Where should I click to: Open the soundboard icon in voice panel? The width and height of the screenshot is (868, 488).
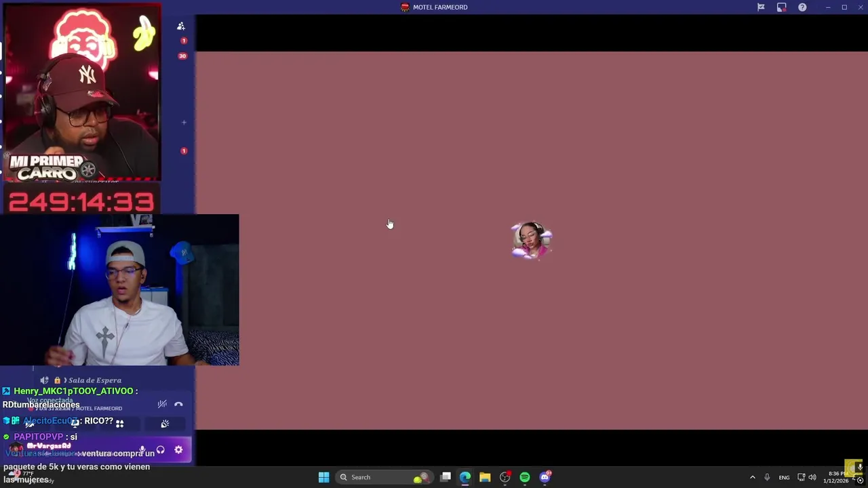[165, 424]
